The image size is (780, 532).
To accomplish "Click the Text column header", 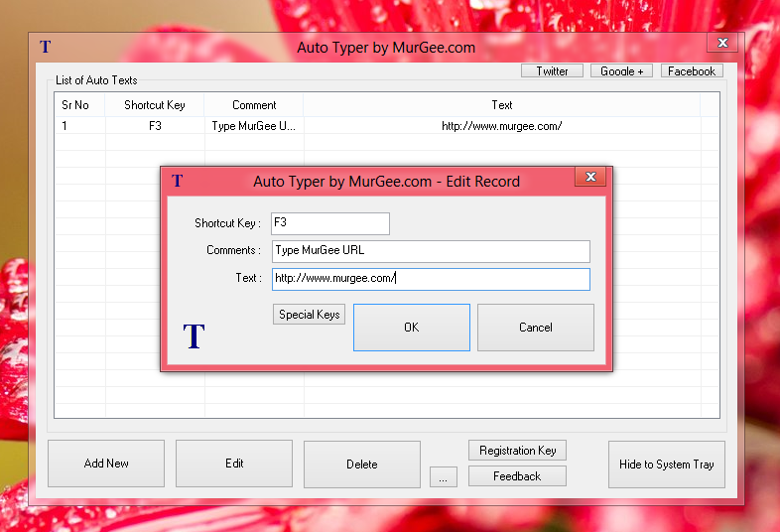I will tap(502, 105).
